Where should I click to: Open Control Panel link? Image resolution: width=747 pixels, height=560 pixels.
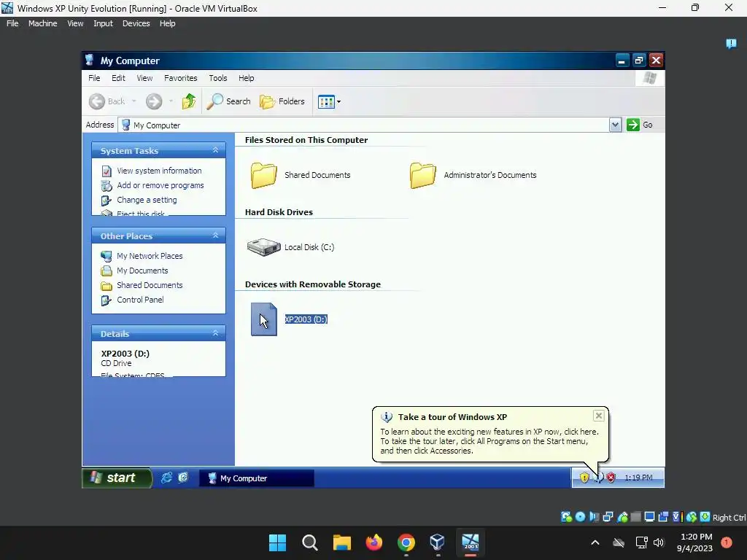click(x=140, y=300)
